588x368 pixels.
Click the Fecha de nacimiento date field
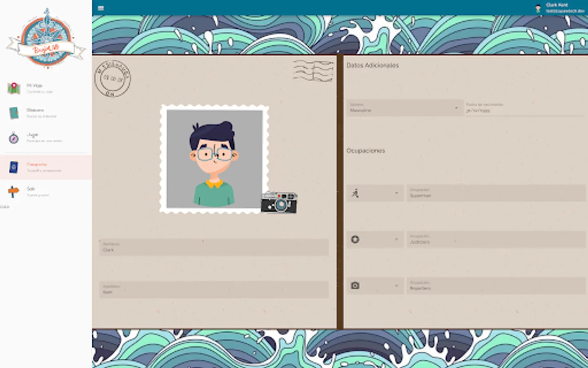526,108
